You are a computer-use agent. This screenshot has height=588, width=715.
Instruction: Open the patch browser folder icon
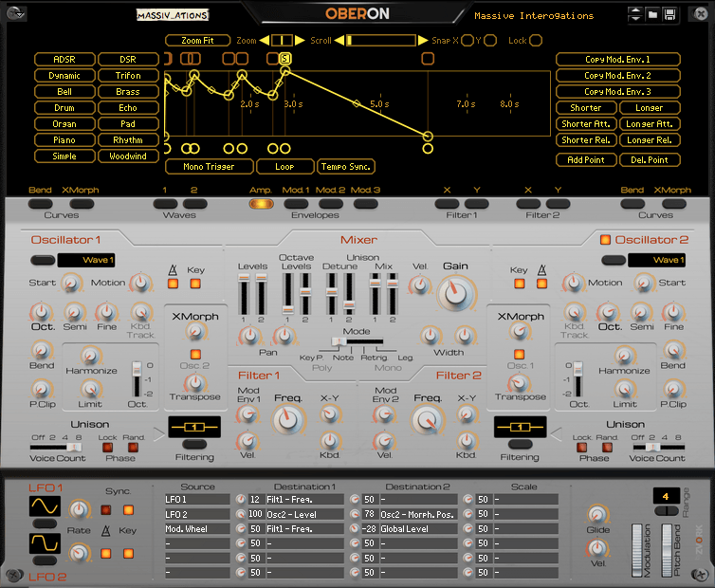[652, 14]
